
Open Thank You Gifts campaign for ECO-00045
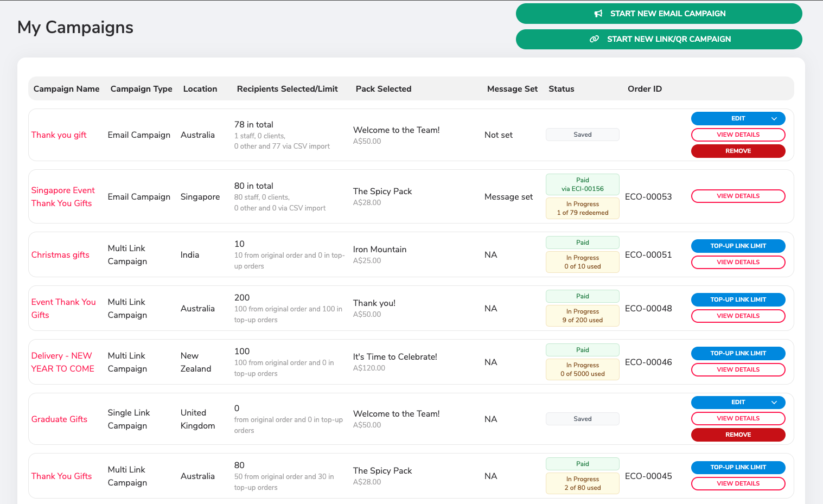[x=61, y=476]
